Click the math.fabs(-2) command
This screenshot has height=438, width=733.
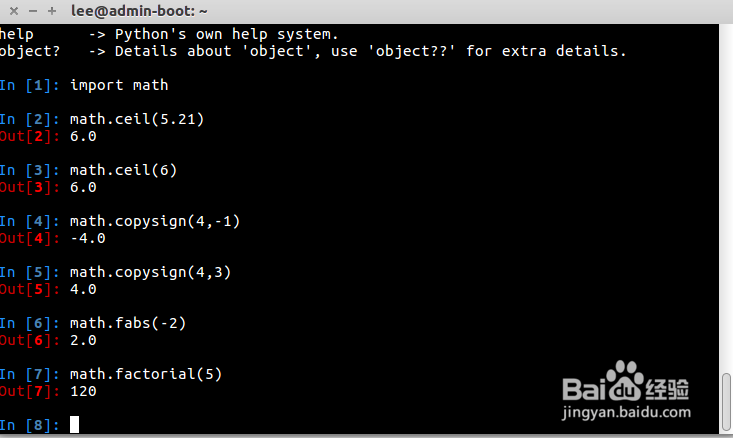[x=128, y=323]
